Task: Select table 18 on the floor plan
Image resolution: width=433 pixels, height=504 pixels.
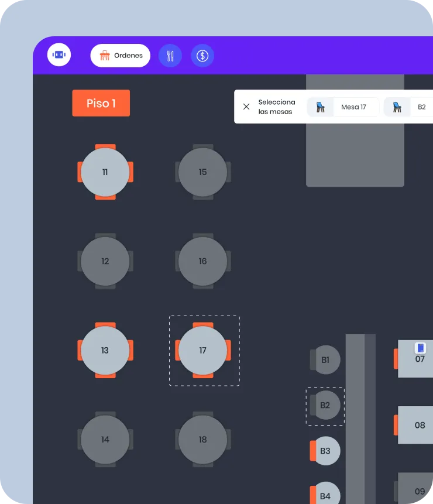Action: [202, 440]
